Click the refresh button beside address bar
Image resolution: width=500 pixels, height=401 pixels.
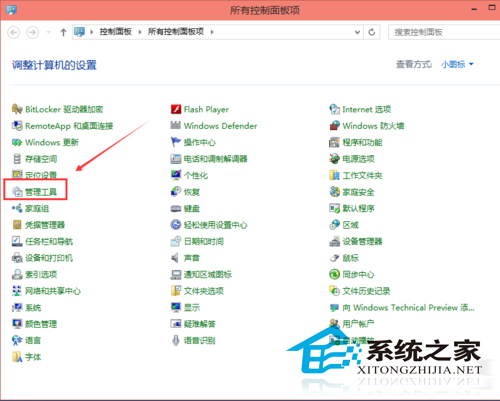[x=372, y=32]
